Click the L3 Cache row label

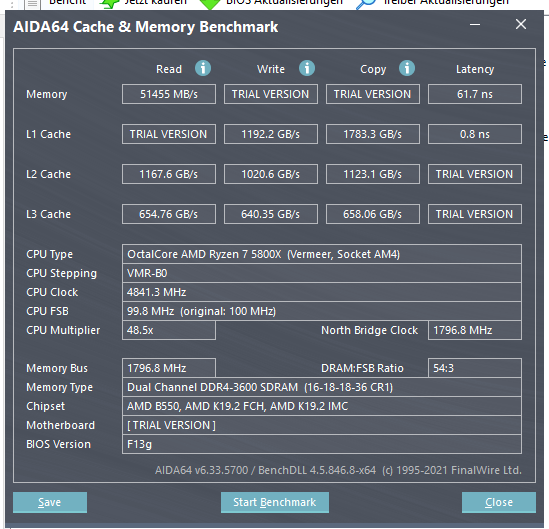48,214
